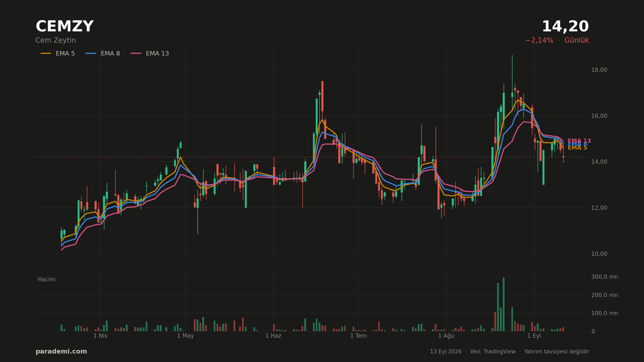Viewport: 644px width, 362px height.
Task: Click the 14,20 last price
Action: click(565, 27)
